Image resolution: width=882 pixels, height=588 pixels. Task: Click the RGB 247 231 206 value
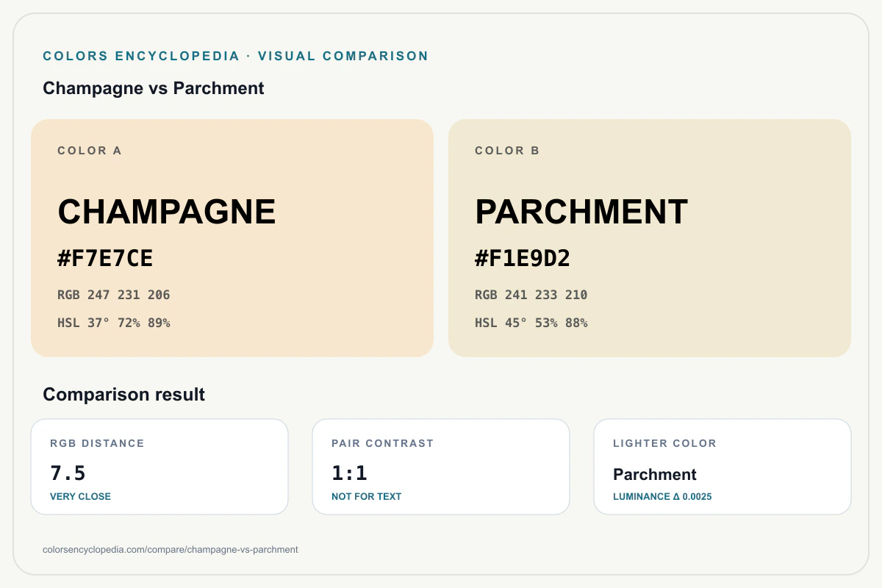coord(114,295)
